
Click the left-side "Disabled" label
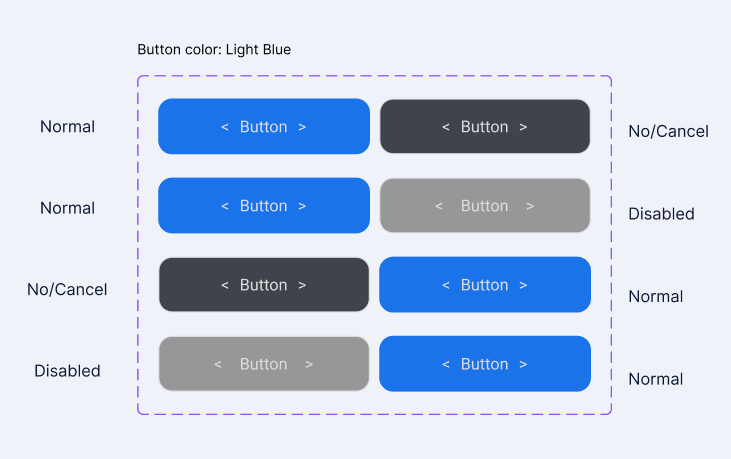67,371
